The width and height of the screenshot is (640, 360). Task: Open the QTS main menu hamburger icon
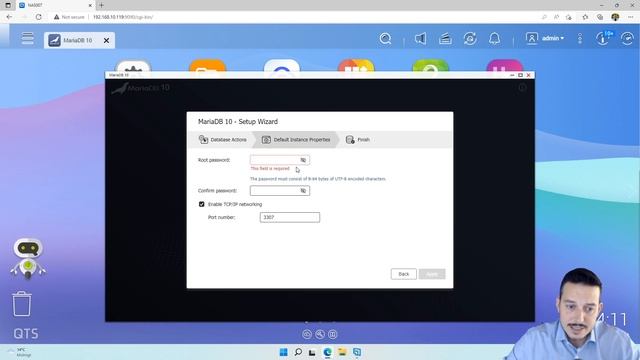pos(27,38)
